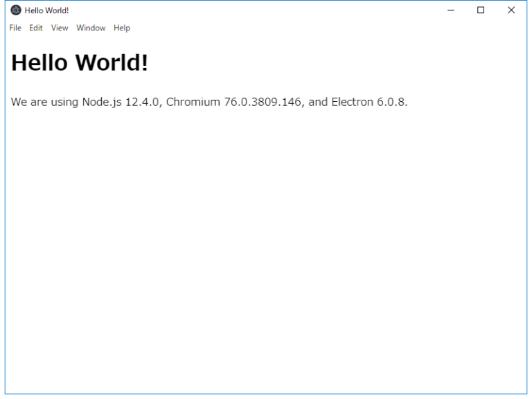Open the View menu
Viewport: 532px width, 399px height.
[60, 28]
